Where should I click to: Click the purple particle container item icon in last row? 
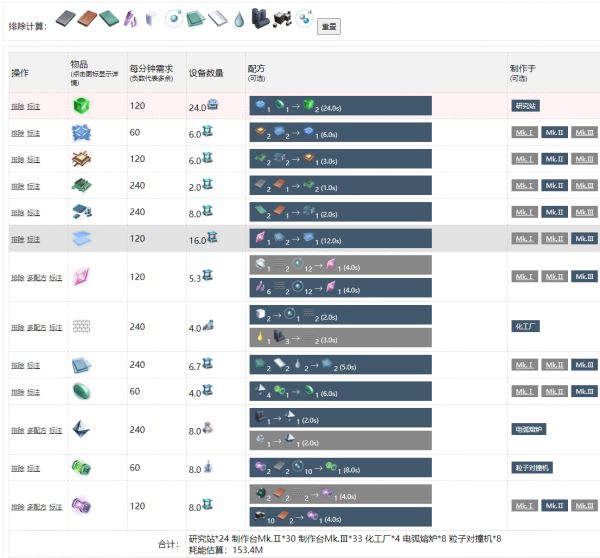pos(82,506)
